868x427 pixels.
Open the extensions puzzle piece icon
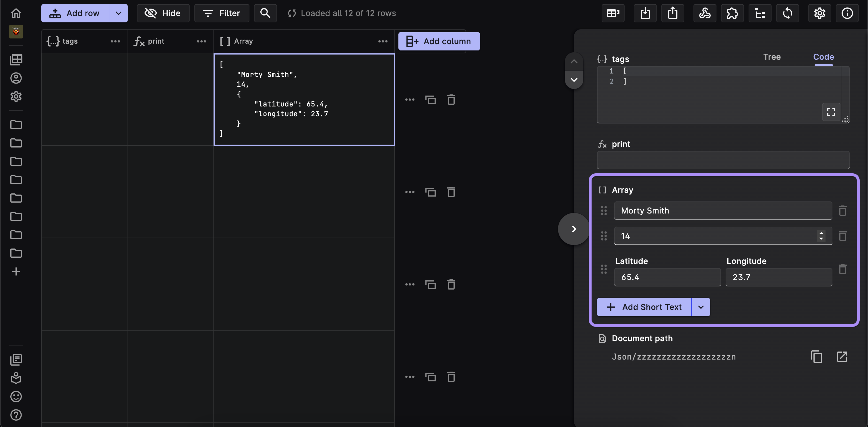[732, 13]
